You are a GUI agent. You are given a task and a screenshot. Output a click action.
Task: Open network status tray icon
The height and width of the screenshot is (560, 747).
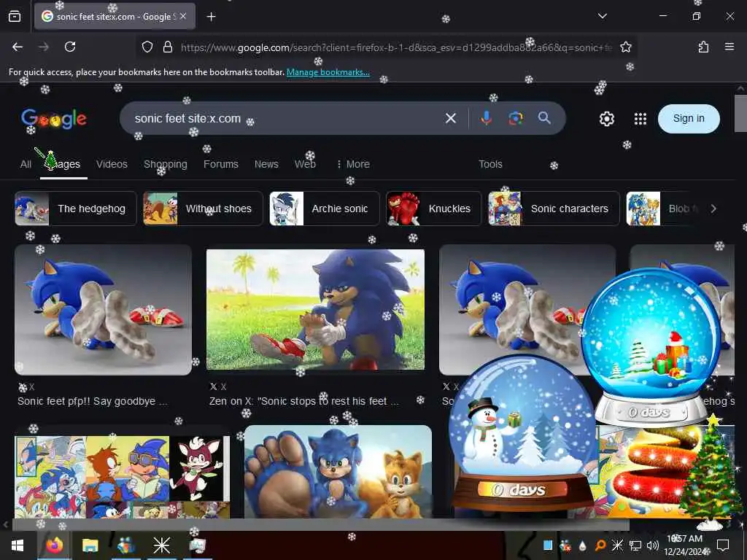[x=635, y=545]
